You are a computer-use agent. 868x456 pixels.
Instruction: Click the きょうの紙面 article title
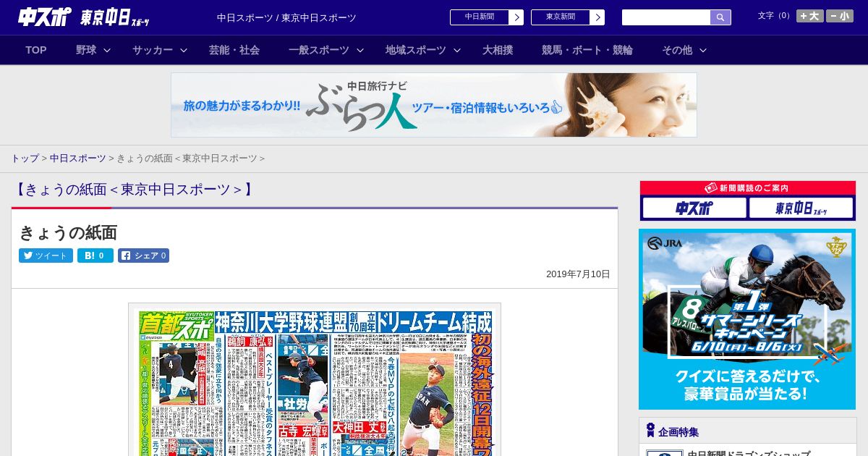click(x=68, y=232)
